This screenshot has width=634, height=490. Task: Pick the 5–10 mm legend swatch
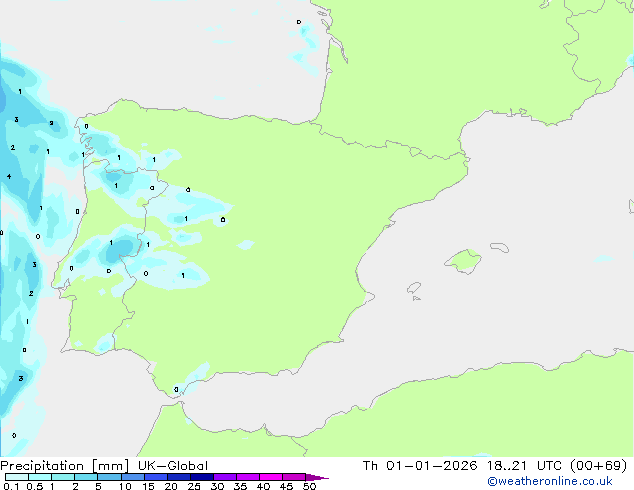pyautogui.click(x=109, y=477)
